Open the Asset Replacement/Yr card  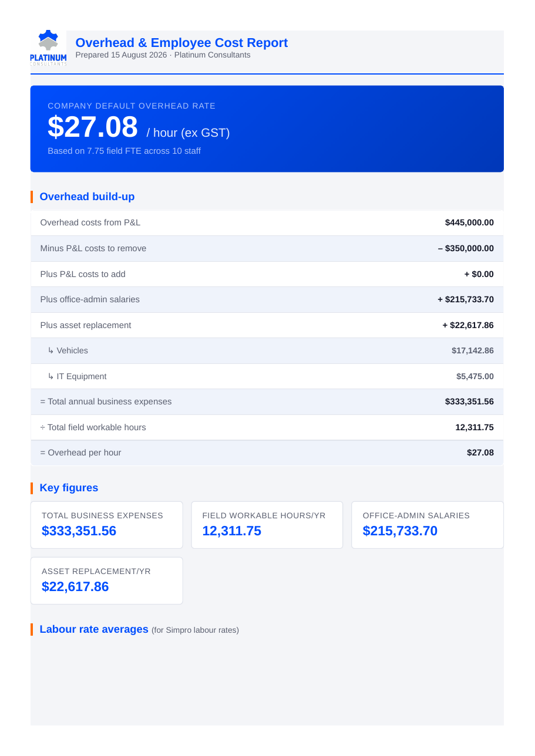[x=106, y=580]
